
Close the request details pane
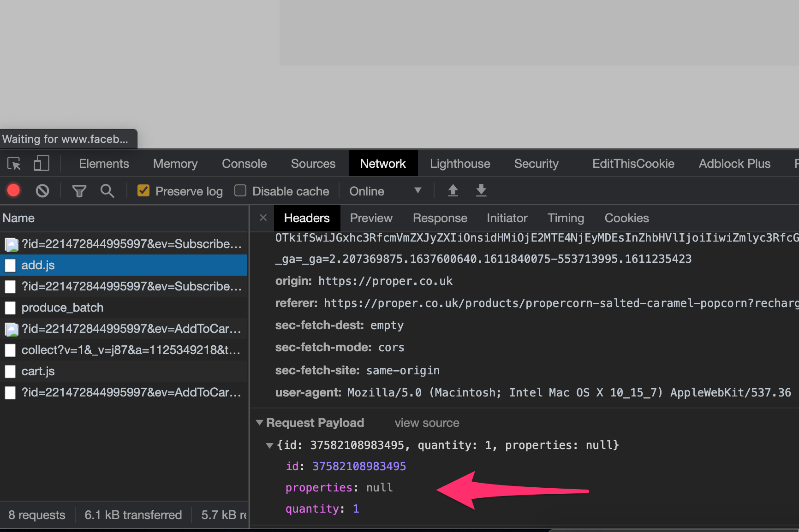pyautogui.click(x=263, y=218)
